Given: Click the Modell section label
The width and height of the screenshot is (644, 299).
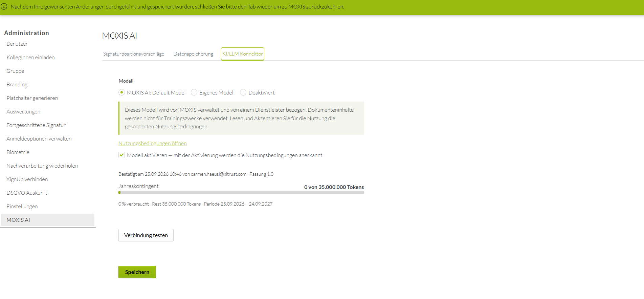Looking at the screenshot, I should coord(126,81).
